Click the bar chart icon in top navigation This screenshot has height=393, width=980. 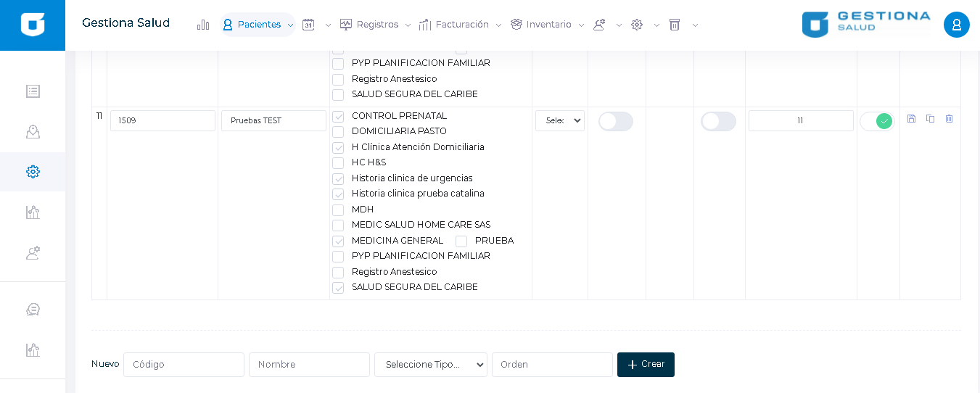point(203,25)
